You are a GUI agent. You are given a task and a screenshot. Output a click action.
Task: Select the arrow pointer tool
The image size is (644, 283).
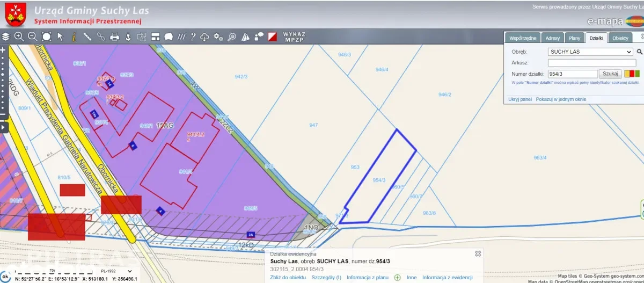60,37
